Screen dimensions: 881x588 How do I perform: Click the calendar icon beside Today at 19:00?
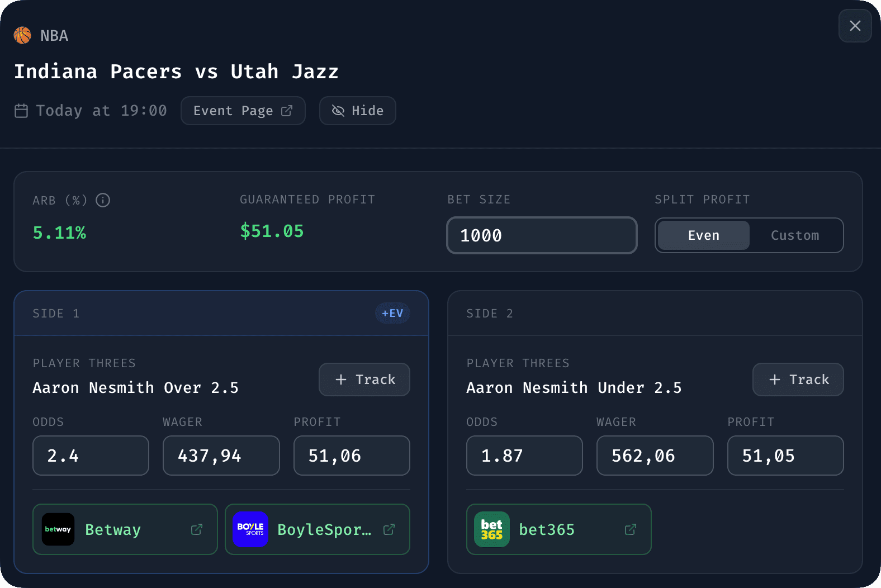(21, 110)
